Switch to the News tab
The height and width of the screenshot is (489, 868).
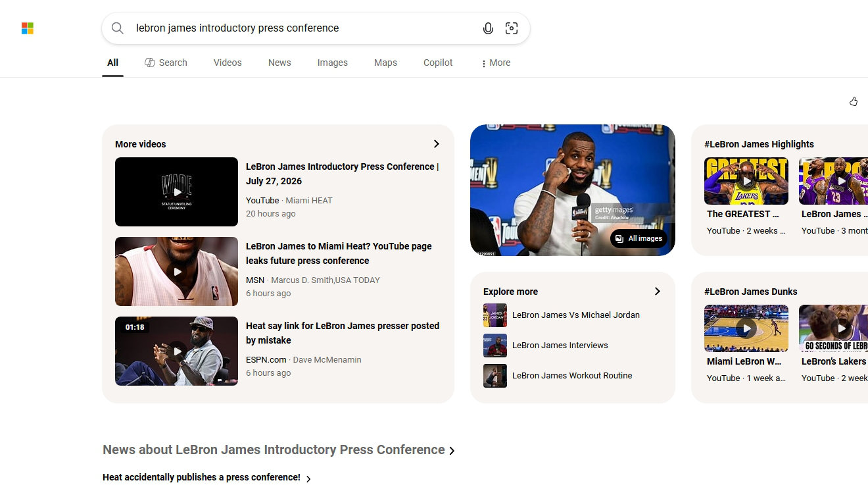tap(279, 63)
